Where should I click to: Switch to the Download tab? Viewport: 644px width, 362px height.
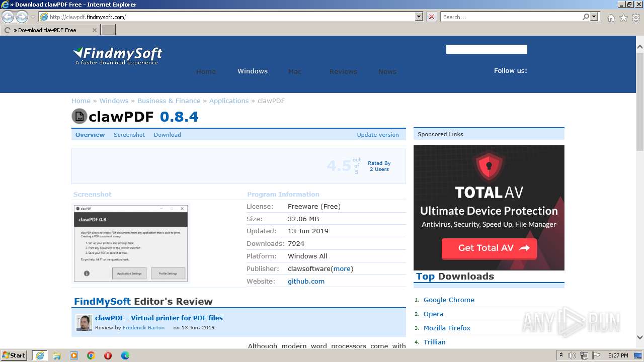(167, 135)
